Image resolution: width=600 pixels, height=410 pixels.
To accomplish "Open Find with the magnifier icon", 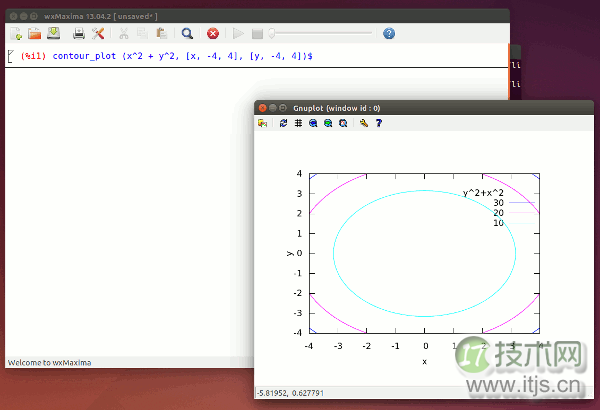I will tap(187, 34).
